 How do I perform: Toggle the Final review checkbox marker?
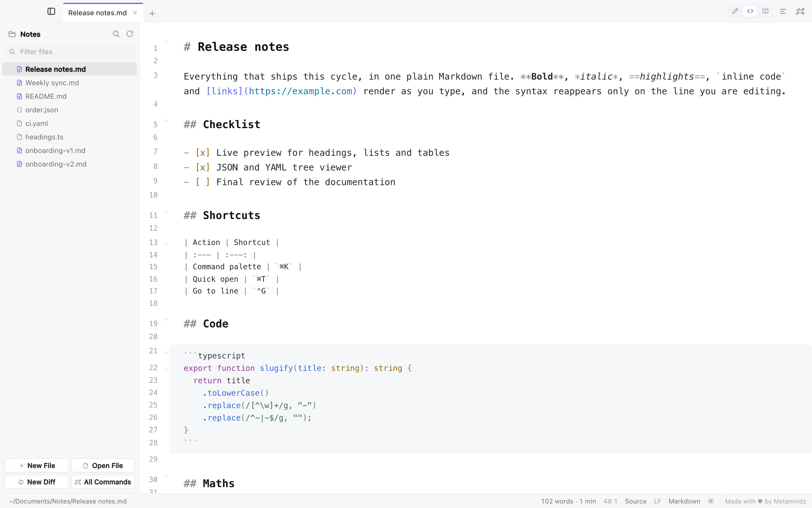pos(203,182)
